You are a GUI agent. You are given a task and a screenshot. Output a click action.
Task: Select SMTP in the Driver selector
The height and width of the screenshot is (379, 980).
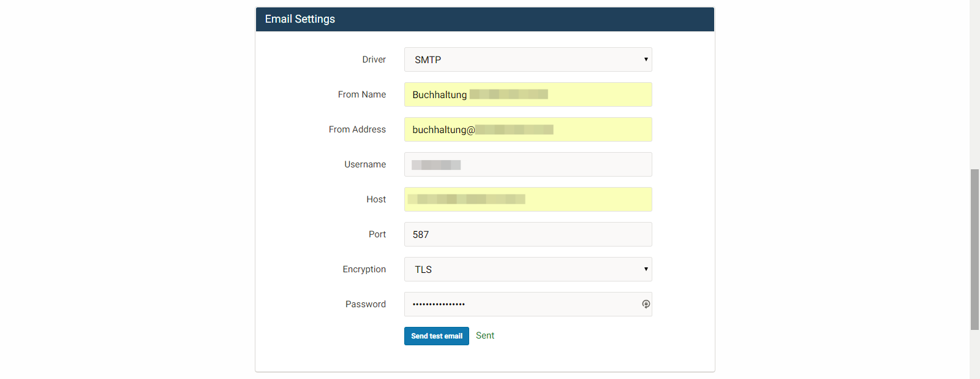[527, 59]
